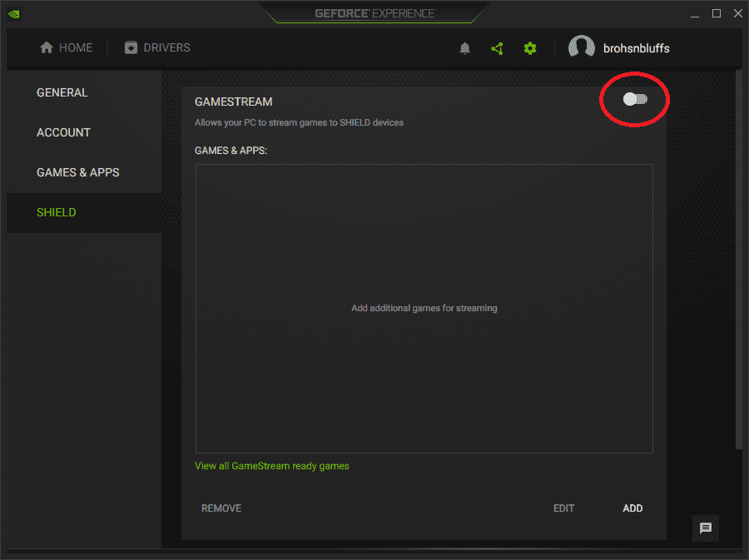Turn on the GameStream toggle
The height and width of the screenshot is (560, 749).
pos(635,99)
